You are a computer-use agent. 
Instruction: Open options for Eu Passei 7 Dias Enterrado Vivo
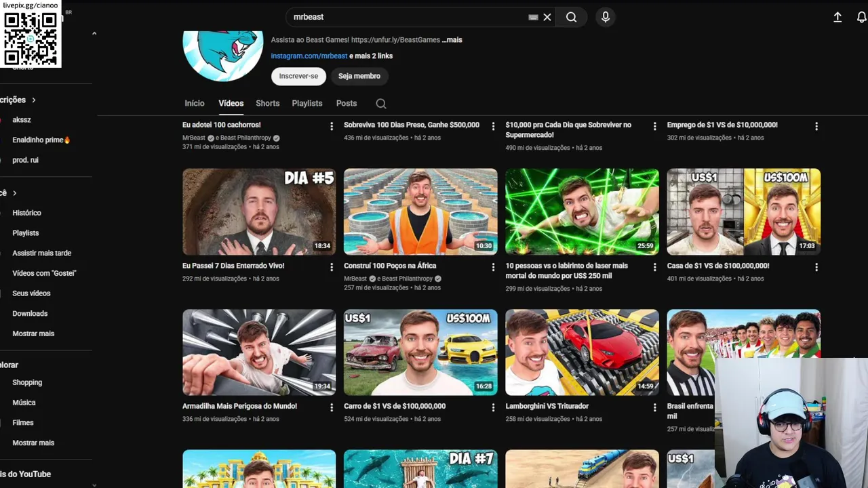point(332,267)
